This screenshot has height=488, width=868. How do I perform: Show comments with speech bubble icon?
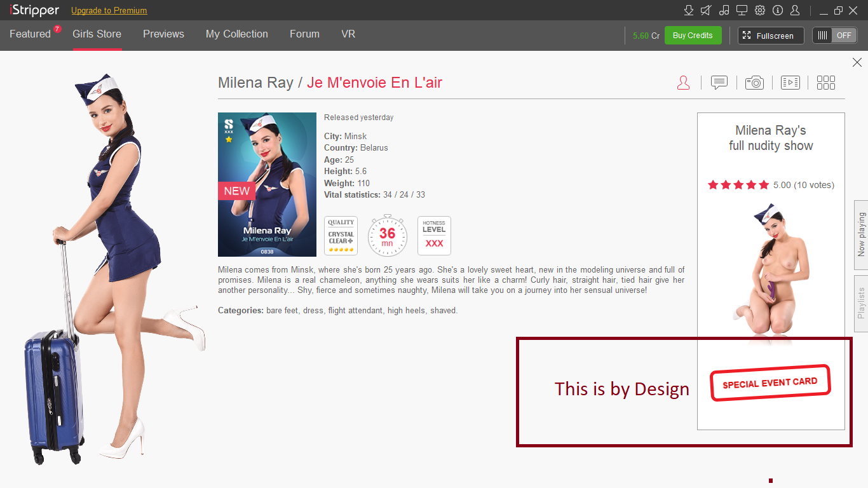719,83
